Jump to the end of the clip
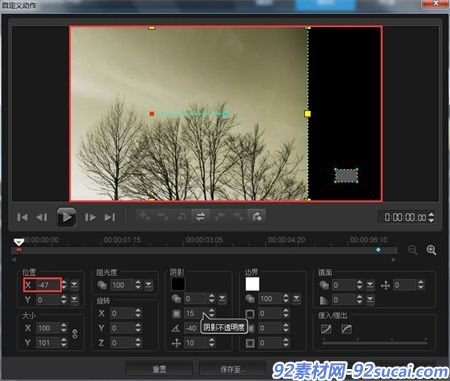Image resolution: width=450 pixels, height=381 pixels. [x=110, y=217]
